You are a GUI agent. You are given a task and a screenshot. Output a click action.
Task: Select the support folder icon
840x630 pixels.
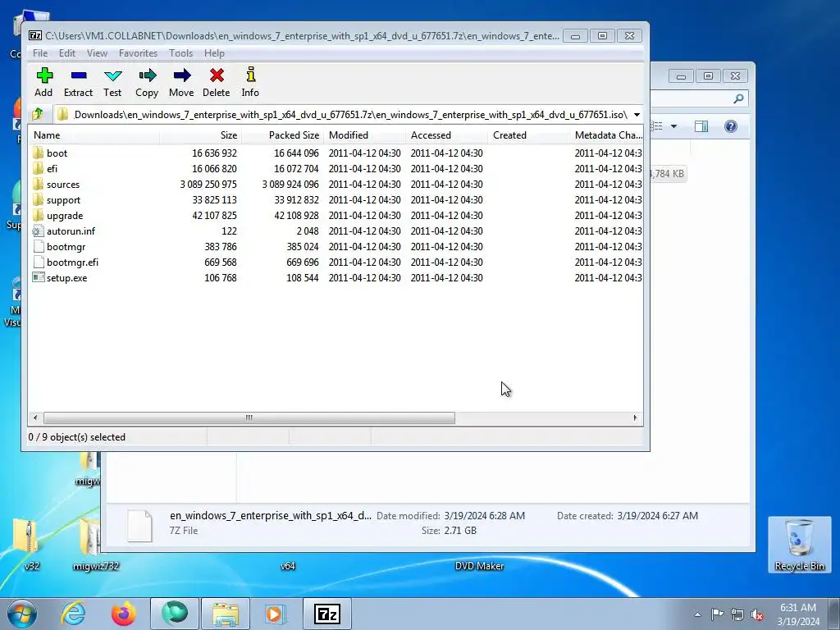[x=38, y=199]
